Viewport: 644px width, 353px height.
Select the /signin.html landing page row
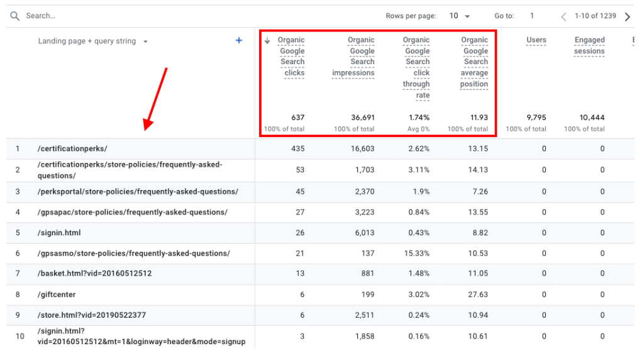(x=59, y=233)
